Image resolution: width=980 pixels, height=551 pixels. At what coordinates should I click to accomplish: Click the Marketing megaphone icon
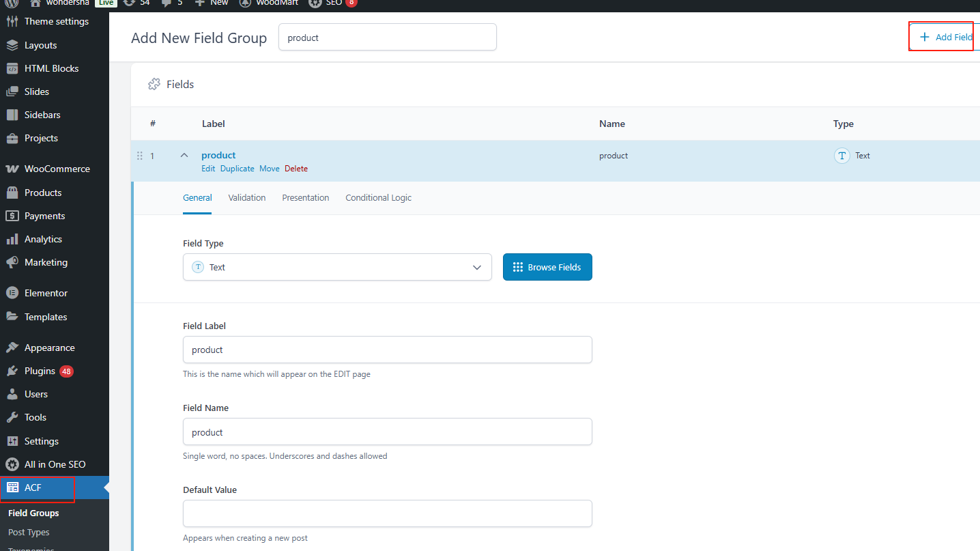[x=12, y=262]
